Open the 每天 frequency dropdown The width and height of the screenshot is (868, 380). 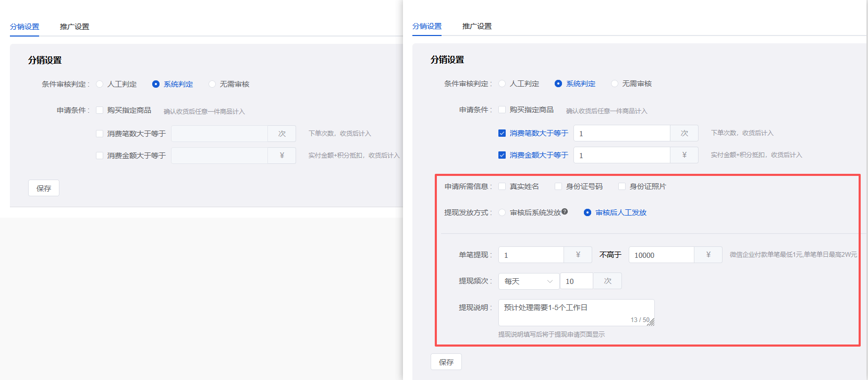pyautogui.click(x=529, y=281)
